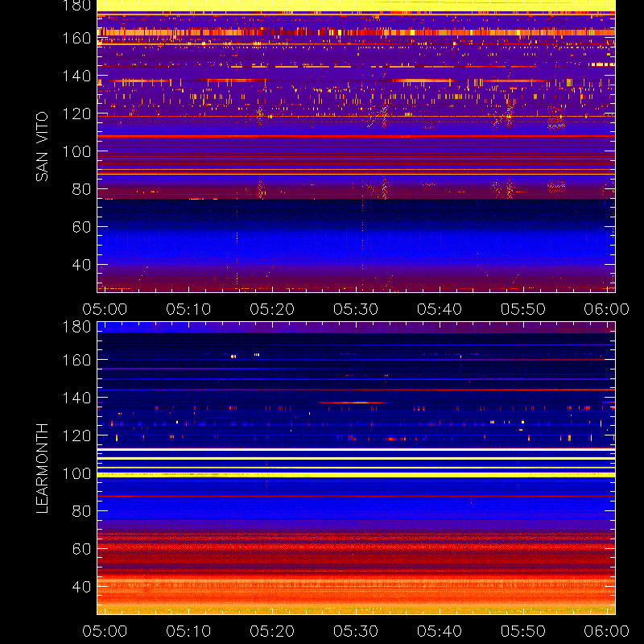Select the 140 frequency label on San Vito plot
The image size is (644, 644).
point(76,76)
